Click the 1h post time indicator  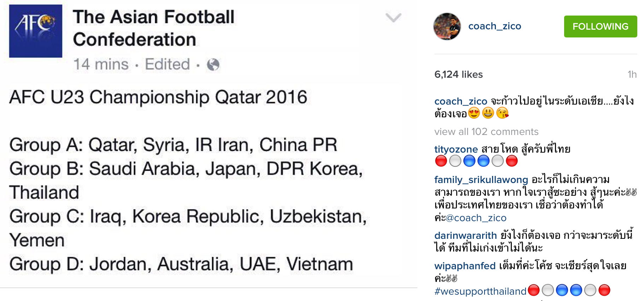point(632,75)
